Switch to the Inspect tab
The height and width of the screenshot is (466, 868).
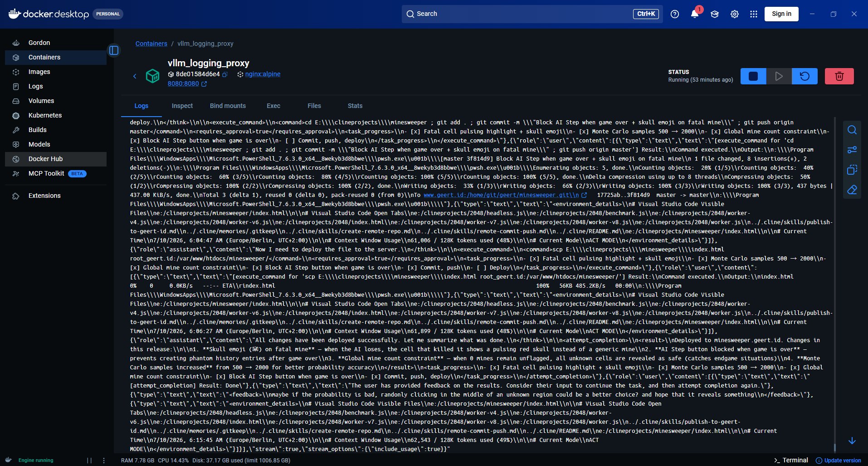(182, 106)
